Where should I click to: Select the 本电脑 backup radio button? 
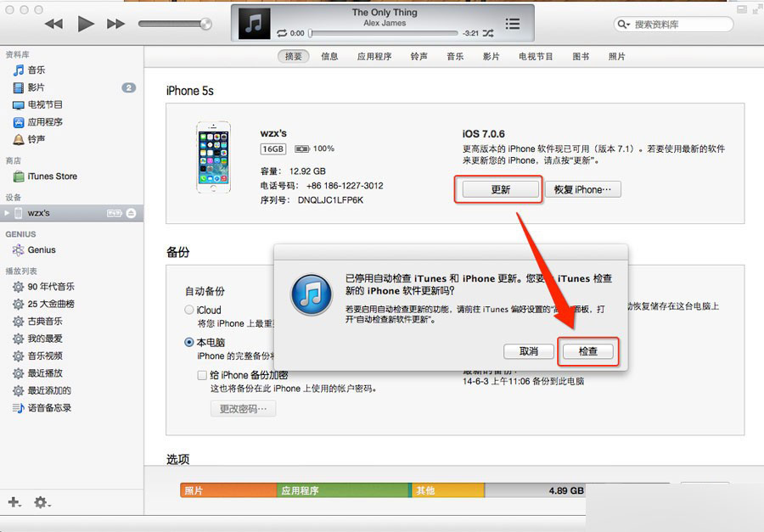point(189,342)
